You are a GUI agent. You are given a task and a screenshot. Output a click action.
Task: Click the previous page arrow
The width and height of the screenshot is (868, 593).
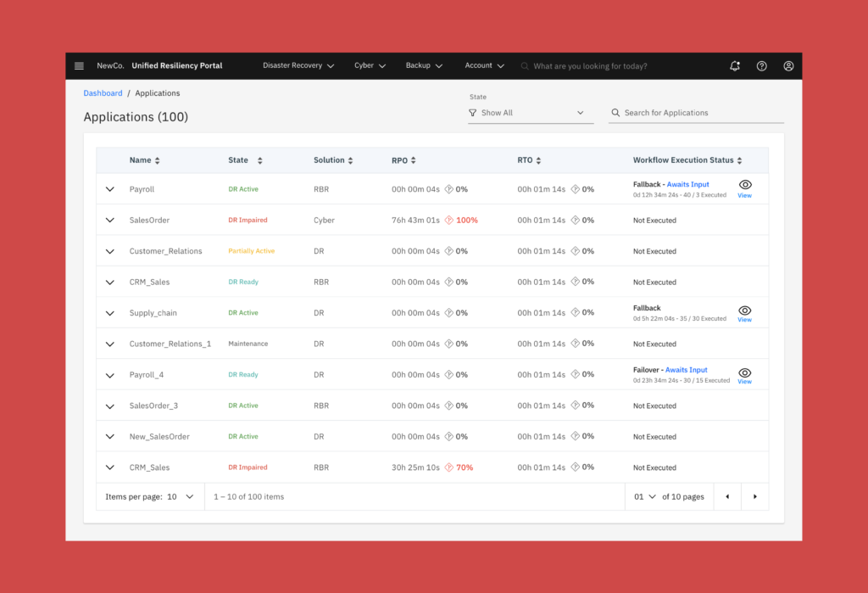click(x=726, y=497)
